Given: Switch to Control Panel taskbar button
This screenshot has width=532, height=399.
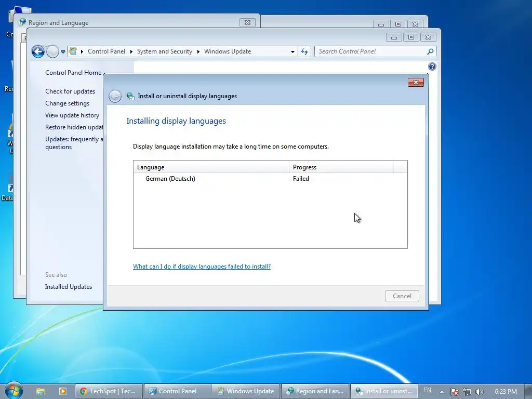Looking at the screenshot, I should (178, 391).
